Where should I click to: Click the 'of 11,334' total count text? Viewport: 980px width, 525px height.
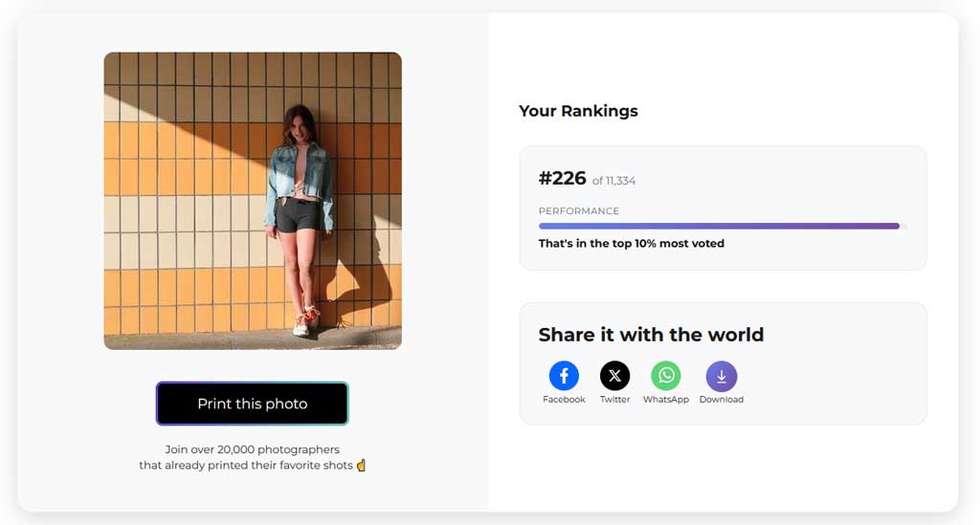click(x=613, y=181)
